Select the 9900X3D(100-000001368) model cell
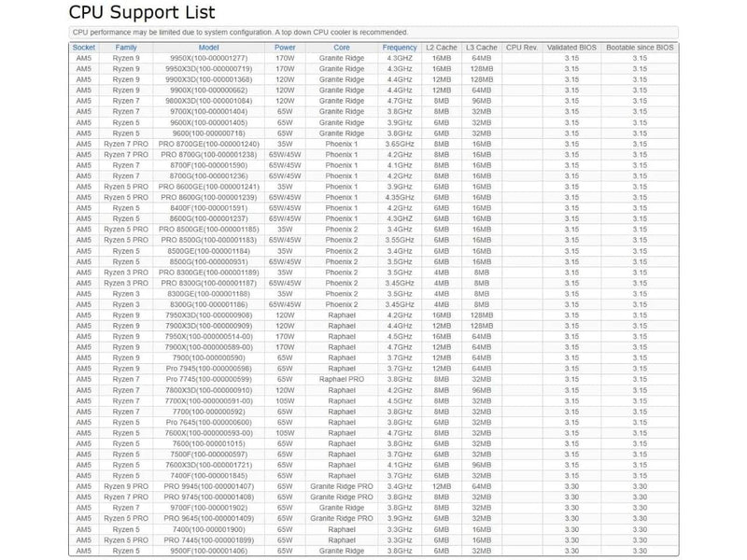 [208, 79]
